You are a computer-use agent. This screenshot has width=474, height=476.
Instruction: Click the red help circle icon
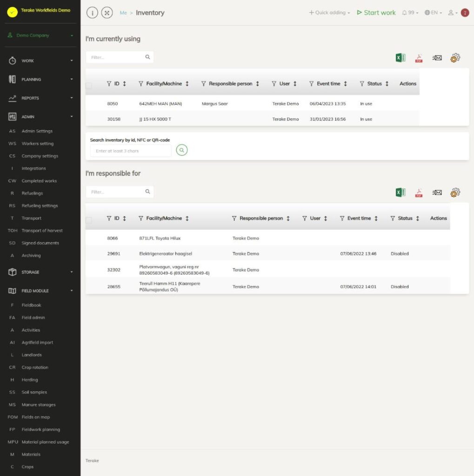465,13
